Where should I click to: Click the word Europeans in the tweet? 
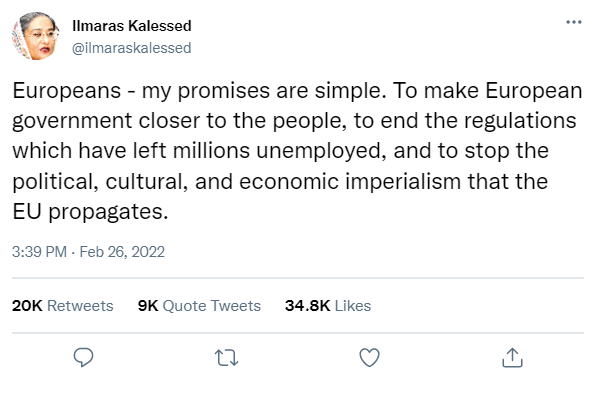tap(67, 91)
